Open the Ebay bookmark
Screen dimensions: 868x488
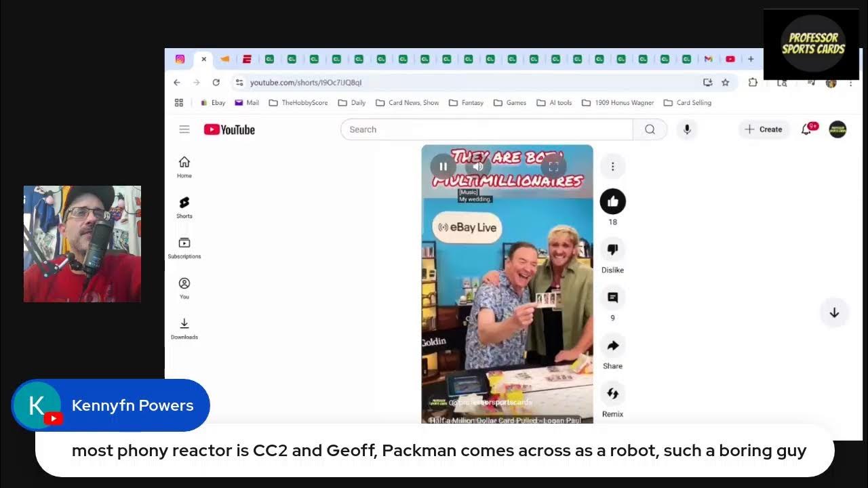[212, 103]
